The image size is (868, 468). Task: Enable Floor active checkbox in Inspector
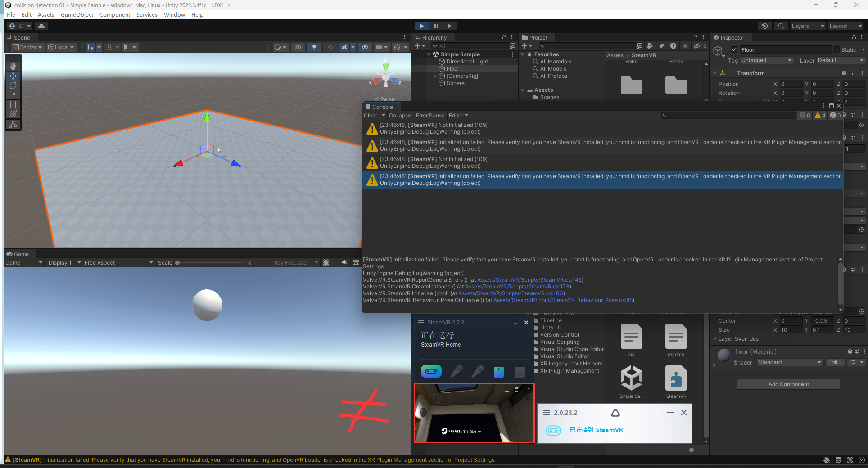point(734,50)
